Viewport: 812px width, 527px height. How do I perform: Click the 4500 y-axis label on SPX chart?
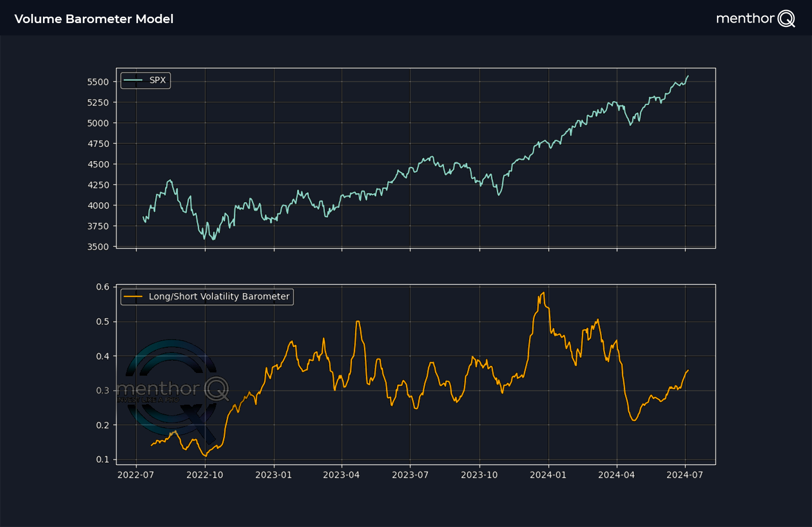coord(98,165)
